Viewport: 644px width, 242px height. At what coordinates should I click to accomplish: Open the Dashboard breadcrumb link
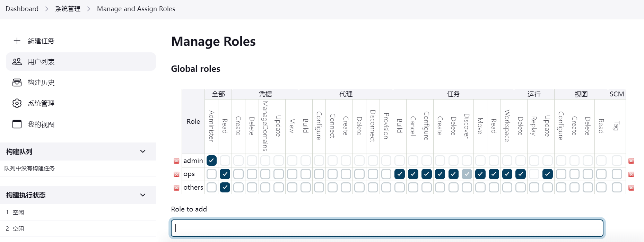tap(22, 9)
